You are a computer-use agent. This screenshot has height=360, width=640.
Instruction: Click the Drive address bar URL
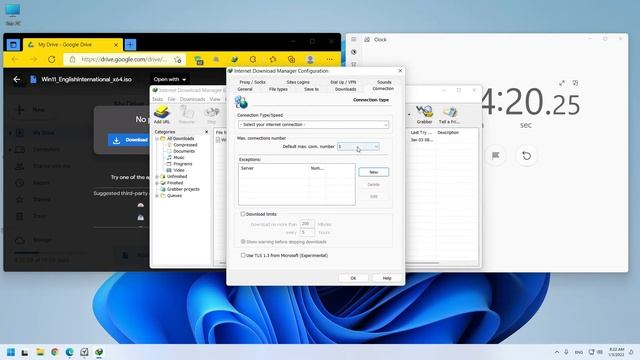coord(124,60)
